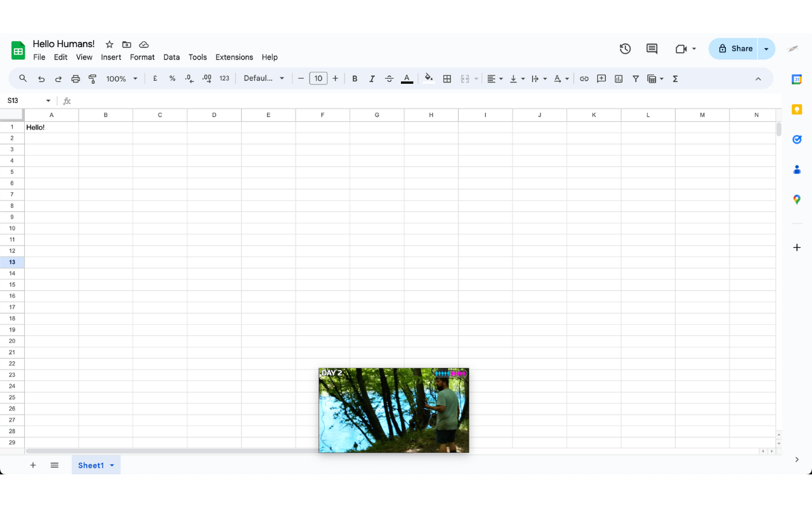Screen dimensions: 812x508
Task: Add a new sheet
Action: (x=33, y=465)
